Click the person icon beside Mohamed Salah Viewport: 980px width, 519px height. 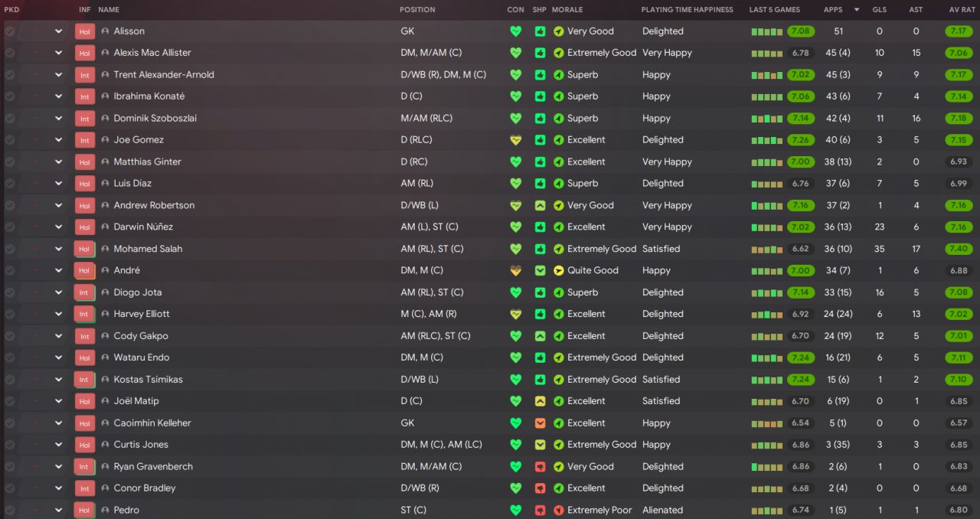(105, 249)
